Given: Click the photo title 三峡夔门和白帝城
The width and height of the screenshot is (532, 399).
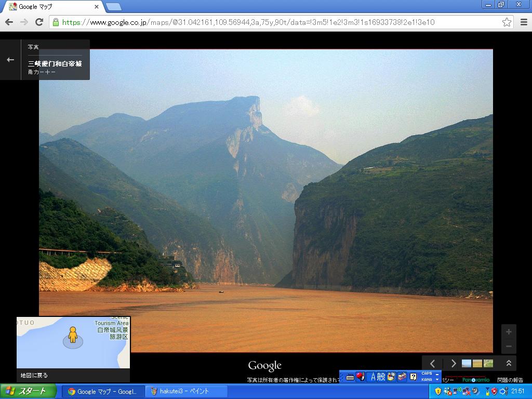Looking at the screenshot, I should [x=55, y=63].
